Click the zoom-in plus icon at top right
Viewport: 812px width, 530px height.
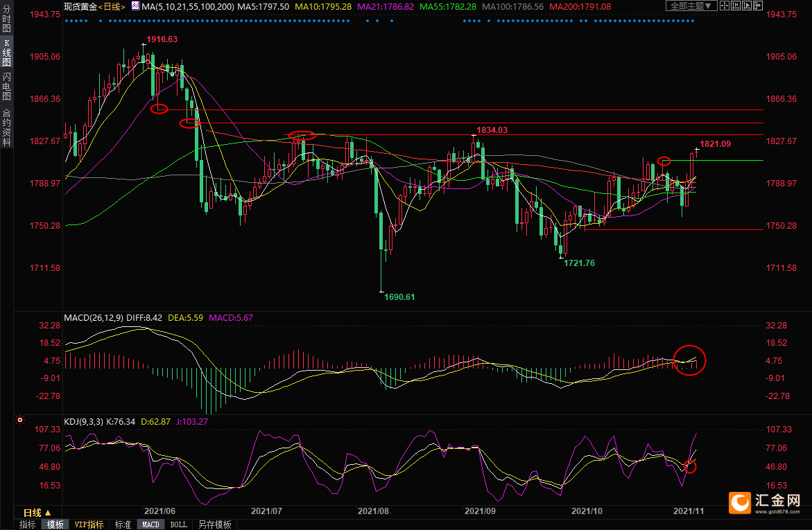[x=736, y=6]
